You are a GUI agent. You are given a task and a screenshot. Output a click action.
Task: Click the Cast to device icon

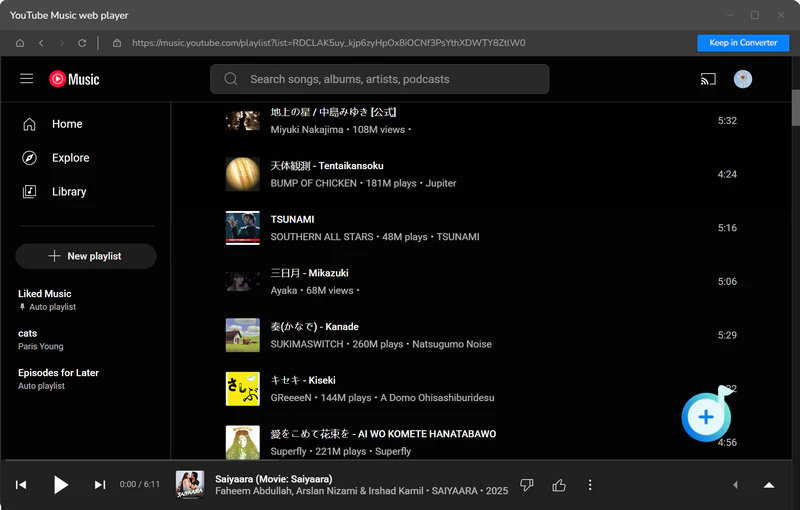click(708, 79)
